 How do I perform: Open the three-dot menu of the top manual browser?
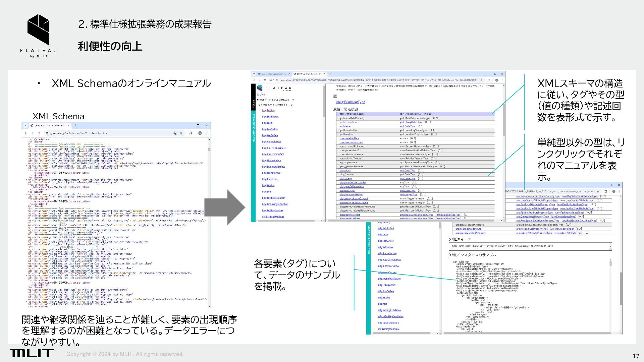(x=502, y=80)
